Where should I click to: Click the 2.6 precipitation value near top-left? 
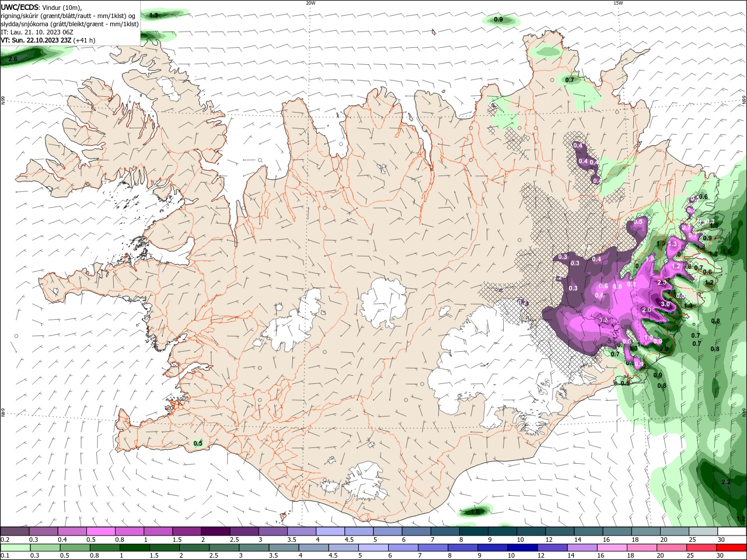13,60
